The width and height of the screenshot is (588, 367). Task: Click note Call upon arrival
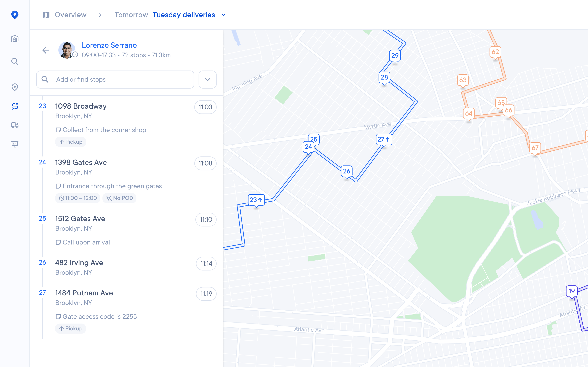click(86, 242)
